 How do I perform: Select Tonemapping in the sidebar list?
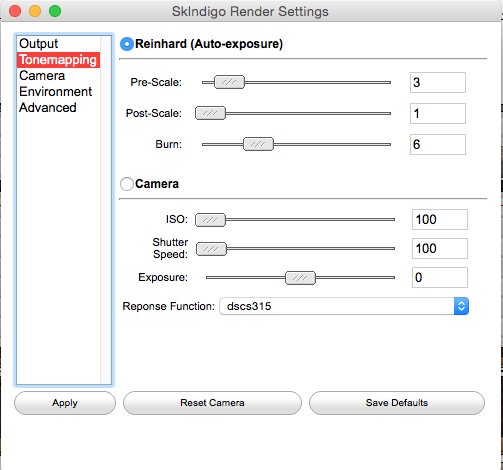58,60
